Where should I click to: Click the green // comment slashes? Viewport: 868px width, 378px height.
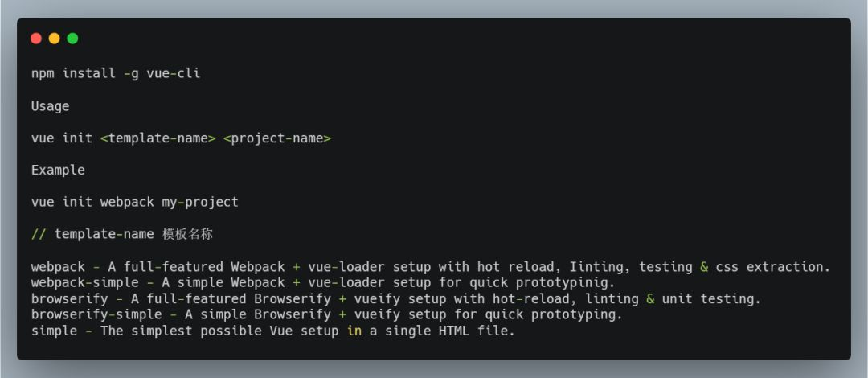pos(39,235)
